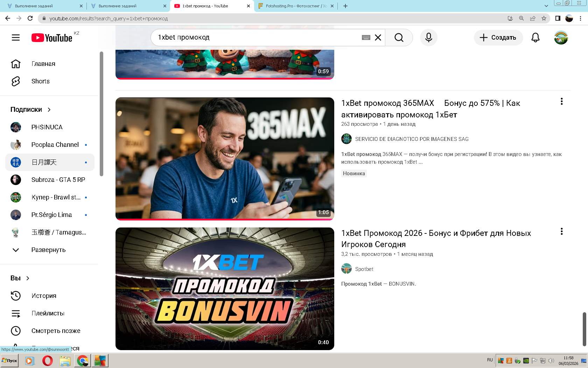The width and height of the screenshot is (588, 368).
Task: Open a new browser tab
Action: point(345,6)
